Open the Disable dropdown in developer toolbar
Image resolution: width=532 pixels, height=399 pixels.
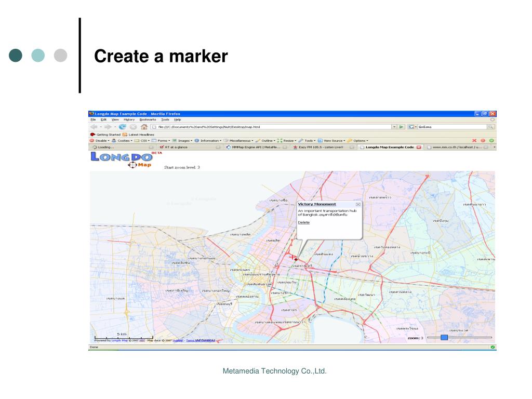tap(100, 140)
